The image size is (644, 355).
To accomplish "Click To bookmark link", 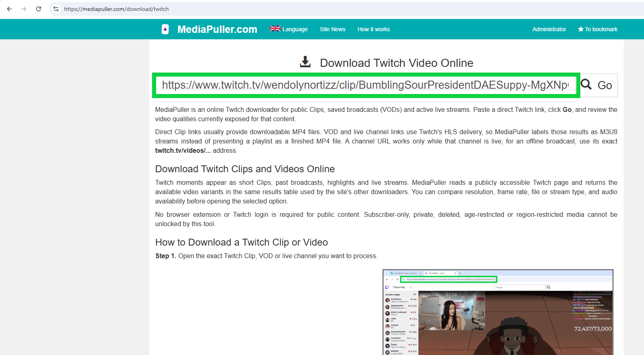I will coord(601,29).
